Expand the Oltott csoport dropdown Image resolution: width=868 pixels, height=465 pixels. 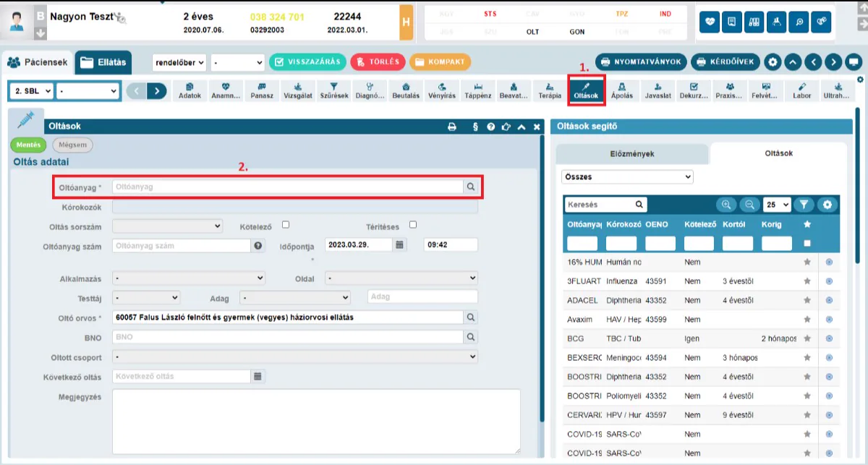pos(295,357)
